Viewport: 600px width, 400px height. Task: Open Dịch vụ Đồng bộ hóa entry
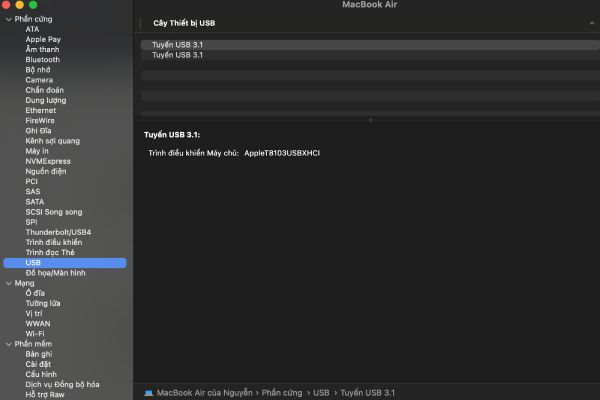[x=62, y=384]
